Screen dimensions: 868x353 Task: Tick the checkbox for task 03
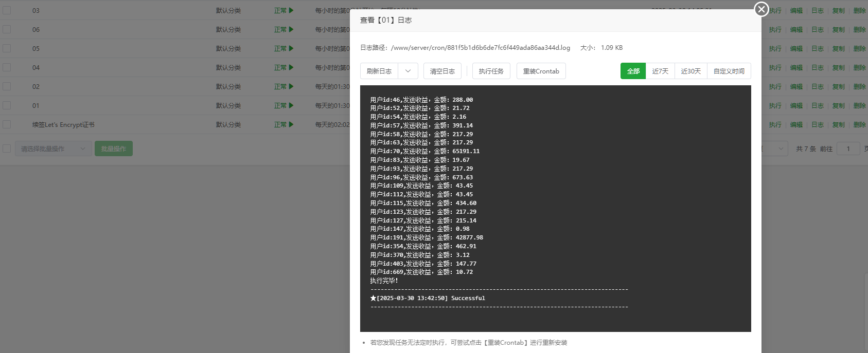[x=7, y=10]
